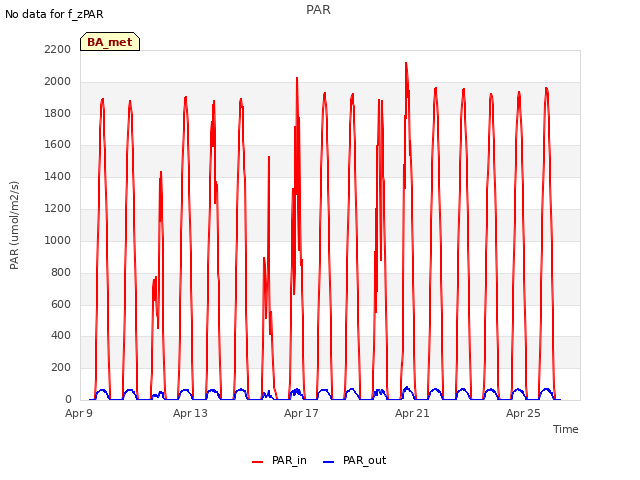Click the Apr 17 x-axis label
This screenshot has height=480, width=640.
point(301,413)
